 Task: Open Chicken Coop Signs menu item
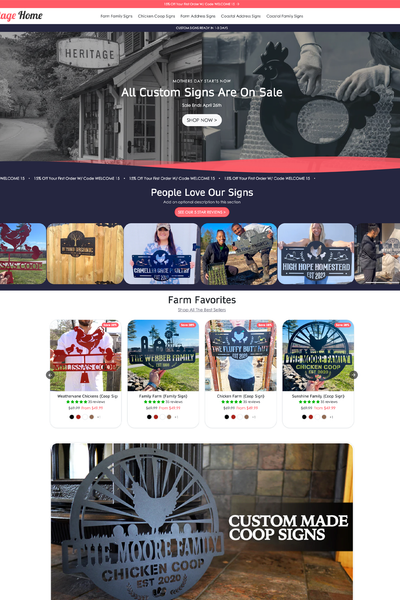(x=156, y=16)
